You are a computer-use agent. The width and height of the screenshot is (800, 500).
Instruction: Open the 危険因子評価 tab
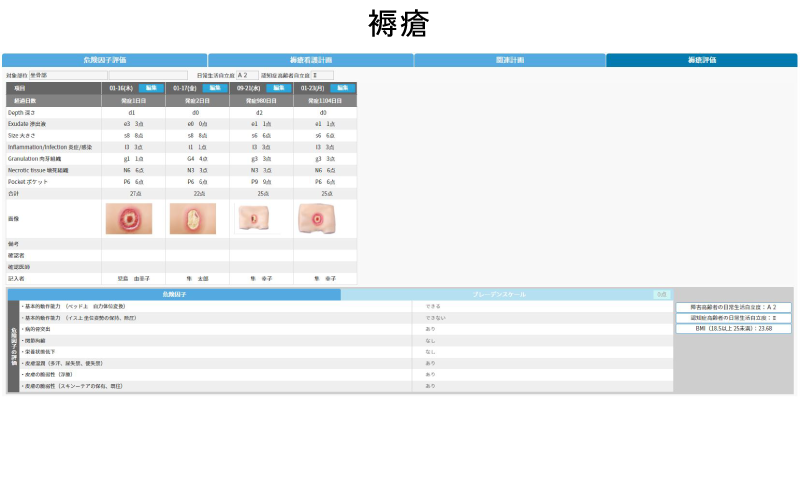click(x=105, y=60)
